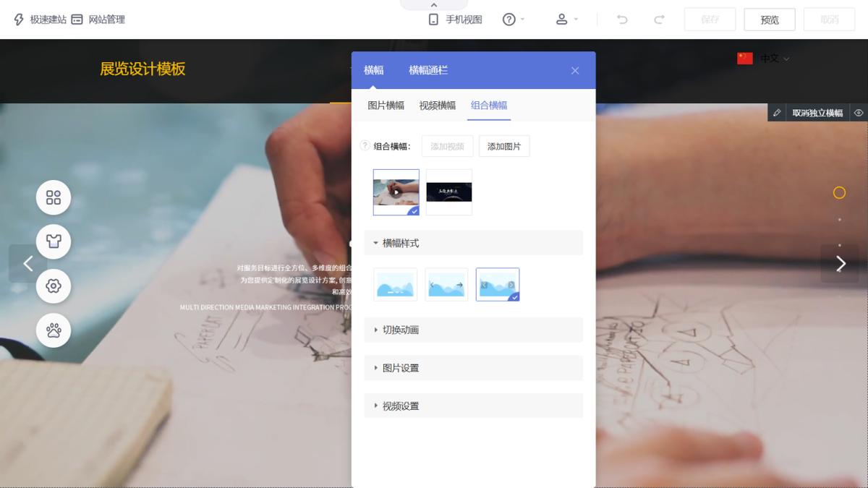
Task: Click the undo arrow icon
Action: [620, 20]
